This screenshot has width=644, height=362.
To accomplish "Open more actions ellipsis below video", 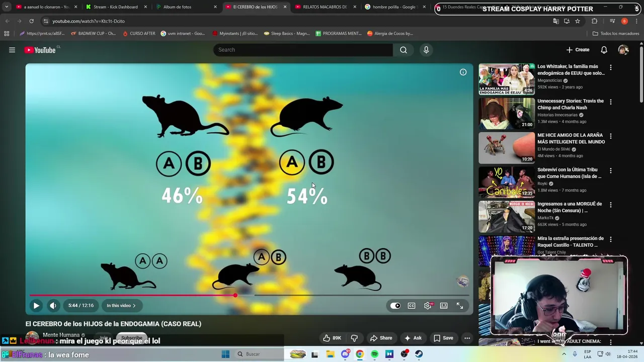I will [467, 338].
